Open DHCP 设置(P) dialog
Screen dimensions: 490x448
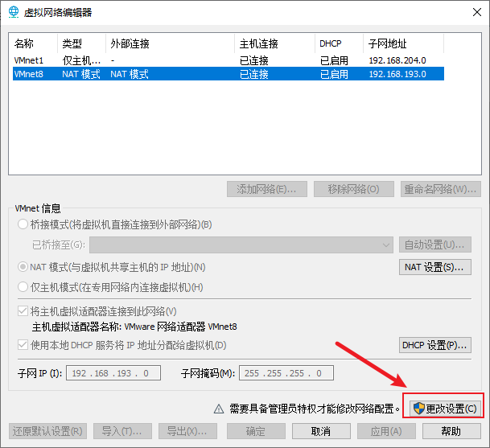(x=435, y=345)
